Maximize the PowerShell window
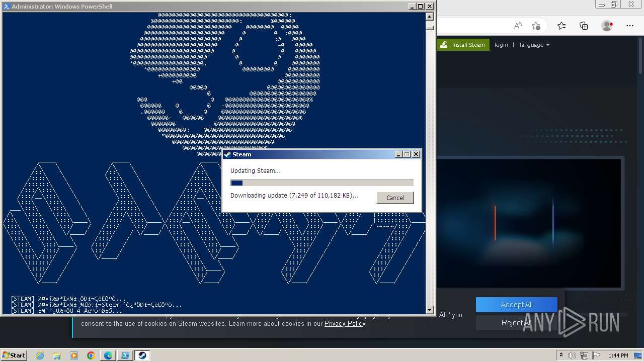The image size is (644, 362). coord(420,7)
